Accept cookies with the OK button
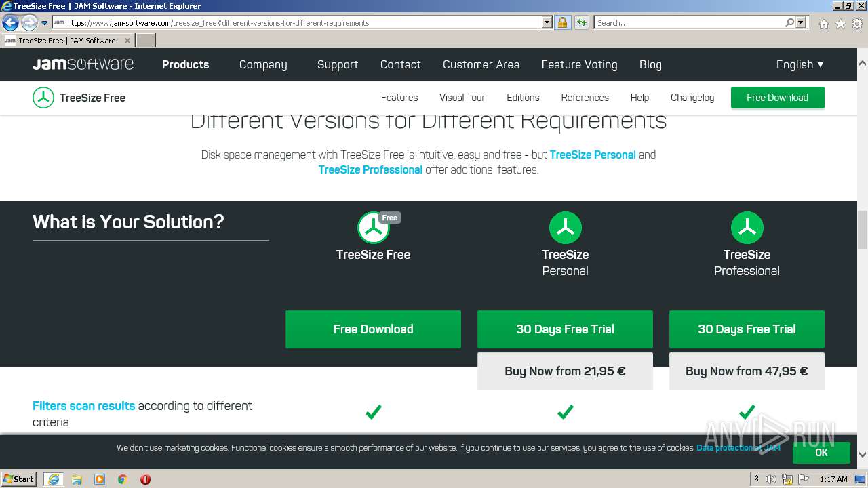868x488 pixels. [x=821, y=453]
